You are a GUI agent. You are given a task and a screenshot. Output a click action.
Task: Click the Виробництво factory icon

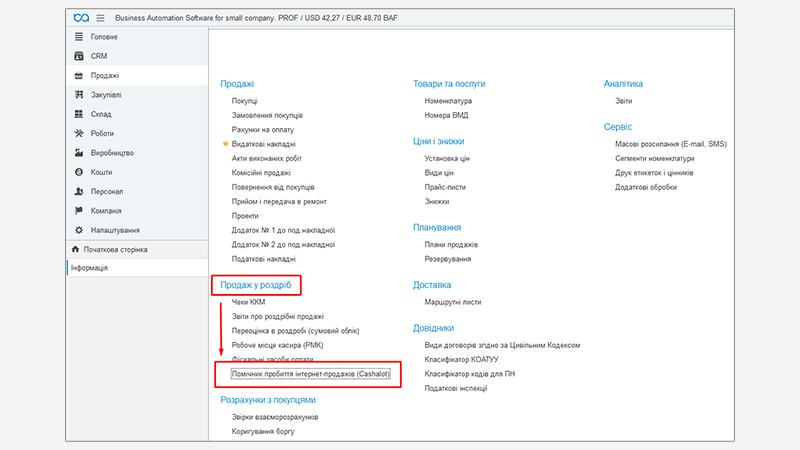80,153
